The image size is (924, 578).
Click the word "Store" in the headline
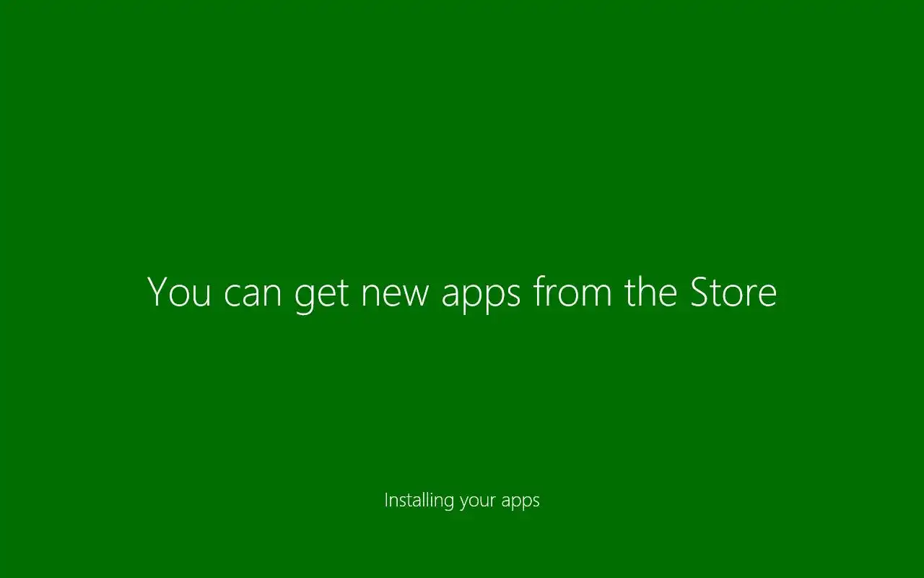pos(733,293)
